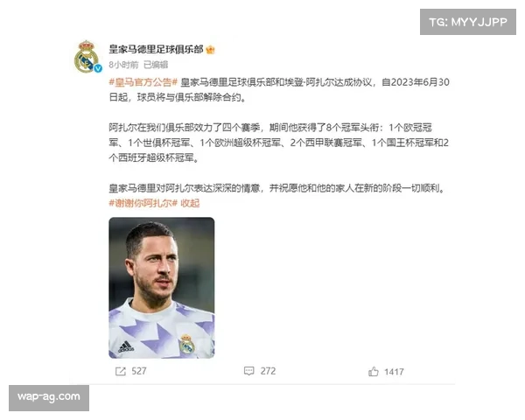Click the blue verified badge on avatar
This screenshot has height=420, width=525.
(x=98, y=68)
